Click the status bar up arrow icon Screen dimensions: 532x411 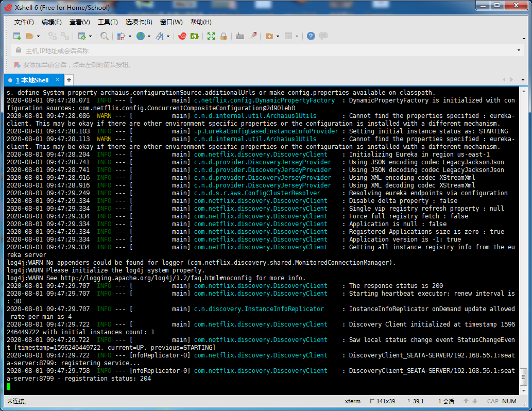tap(466, 401)
